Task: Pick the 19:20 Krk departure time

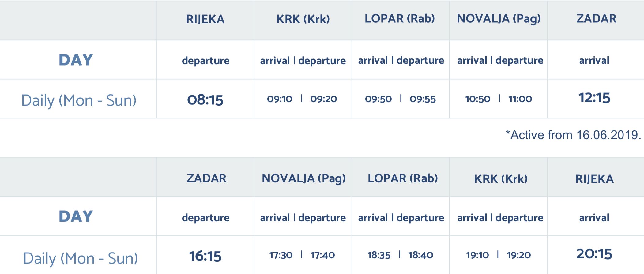Action: pos(519,255)
